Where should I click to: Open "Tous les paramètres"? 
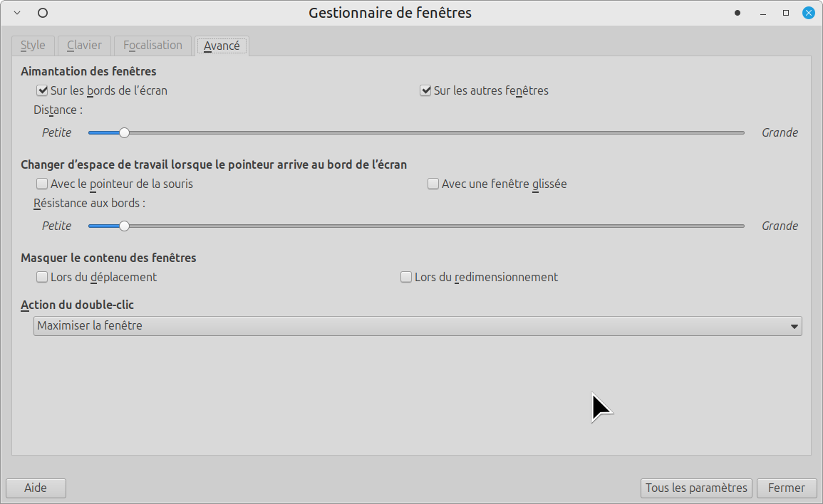pyautogui.click(x=696, y=488)
